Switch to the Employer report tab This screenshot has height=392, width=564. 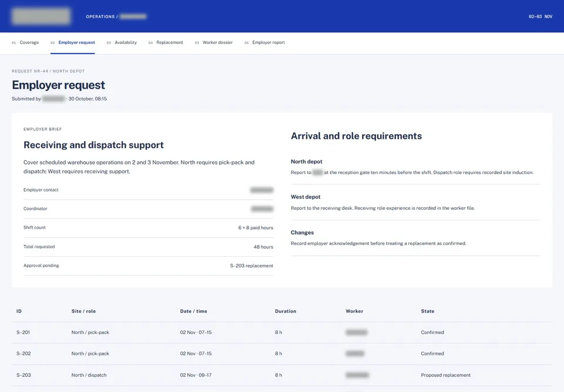[265, 42]
